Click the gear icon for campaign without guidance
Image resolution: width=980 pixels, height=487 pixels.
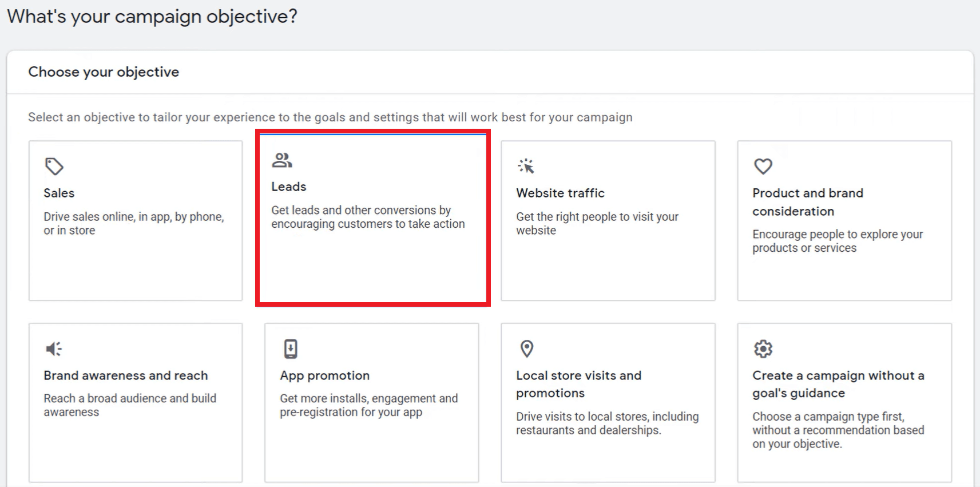coord(763,349)
